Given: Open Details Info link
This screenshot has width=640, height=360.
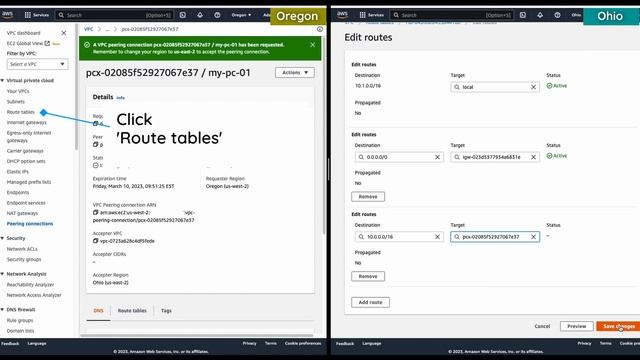Looking at the screenshot, I should click(x=120, y=98).
